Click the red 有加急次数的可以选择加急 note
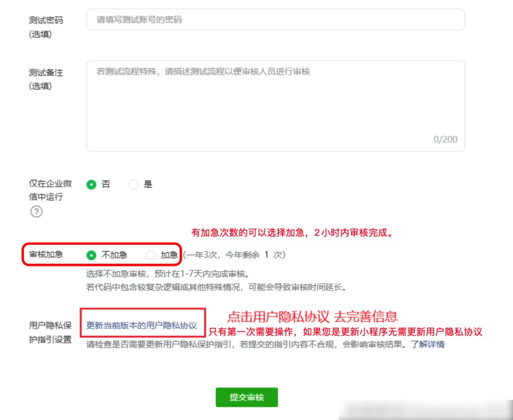 (292, 233)
